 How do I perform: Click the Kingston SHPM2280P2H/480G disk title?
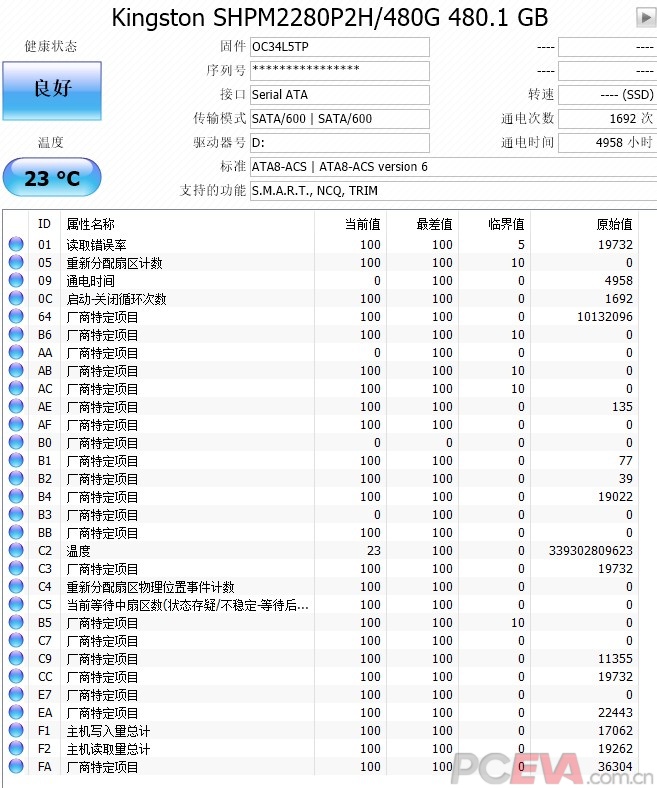(x=329, y=18)
